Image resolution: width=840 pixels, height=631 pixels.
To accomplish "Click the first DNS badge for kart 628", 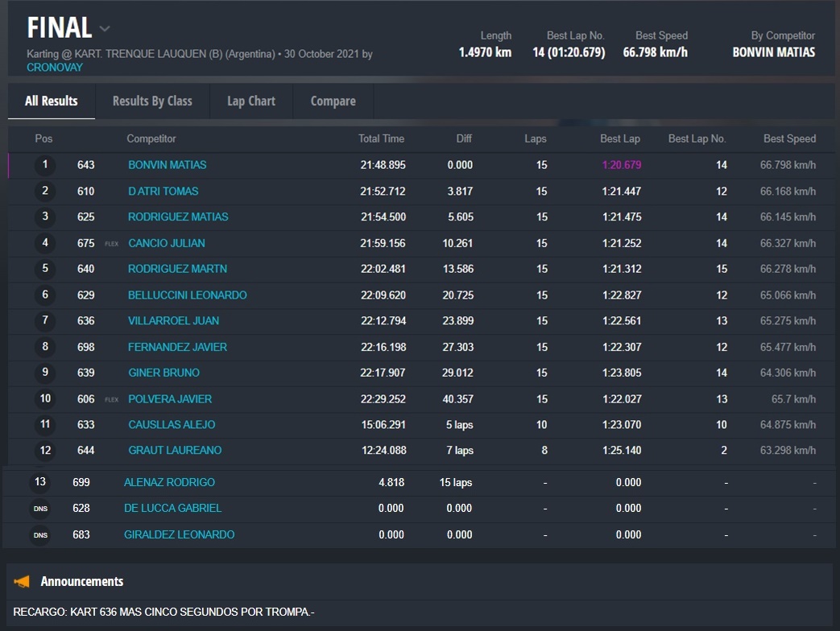I will [40, 509].
